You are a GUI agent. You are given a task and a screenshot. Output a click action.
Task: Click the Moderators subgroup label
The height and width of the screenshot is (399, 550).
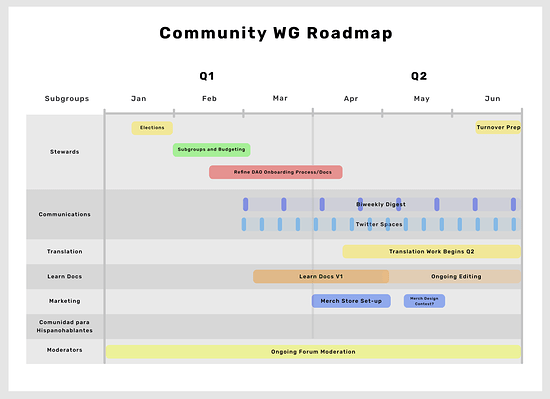pyautogui.click(x=65, y=350)
